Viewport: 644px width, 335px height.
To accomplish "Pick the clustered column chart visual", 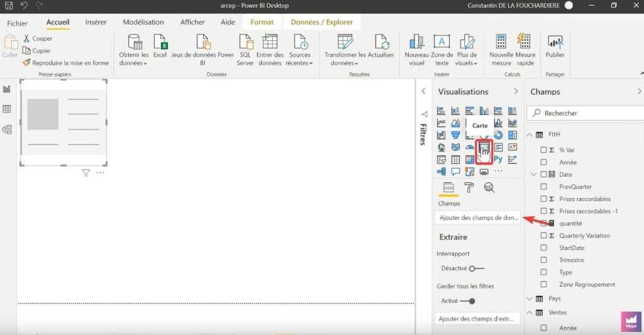I will [x=484, y=111].
